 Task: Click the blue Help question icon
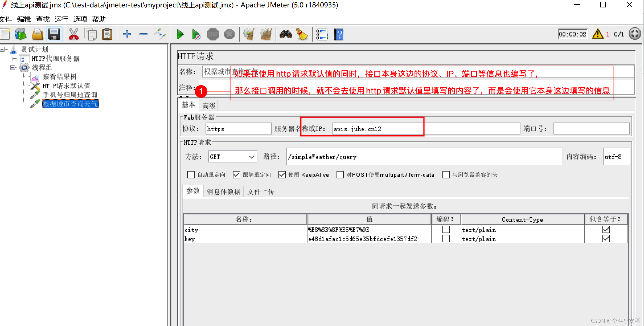click(x=339, y=34)
